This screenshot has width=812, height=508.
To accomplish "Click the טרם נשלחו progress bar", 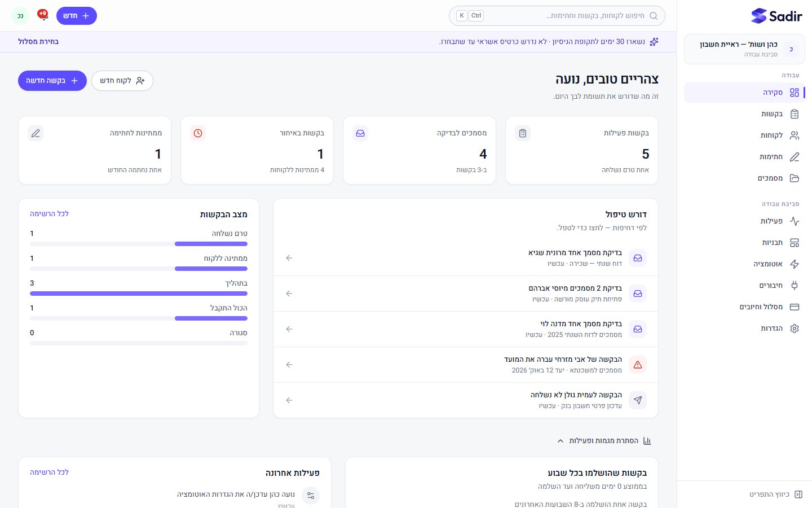I will (139, 244).
